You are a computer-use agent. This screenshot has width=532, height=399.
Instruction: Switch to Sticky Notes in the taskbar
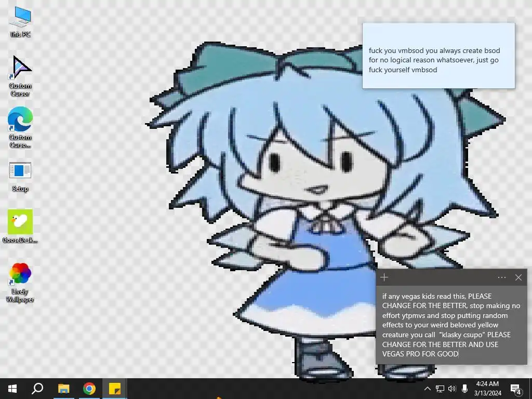pyautogui.click(x=115, y=389)
